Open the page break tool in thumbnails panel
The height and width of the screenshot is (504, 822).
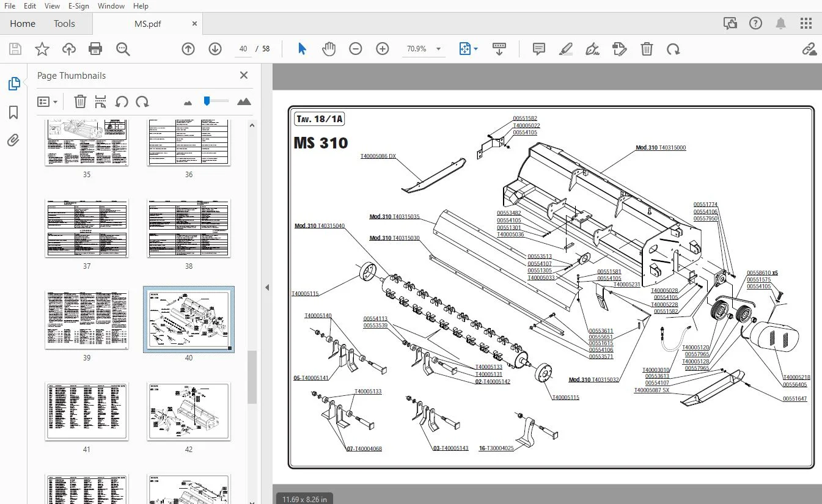pyautogui.click(x=101, y=101)
